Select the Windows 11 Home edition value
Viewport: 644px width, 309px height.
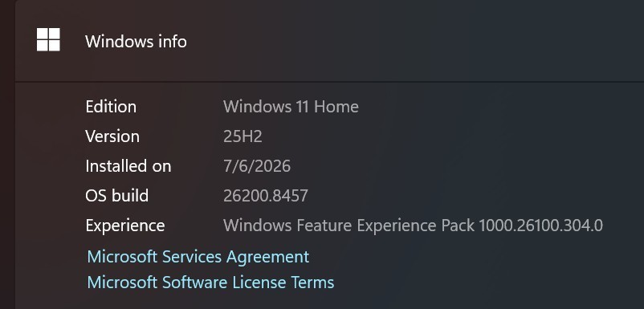[x=291, y=107]
